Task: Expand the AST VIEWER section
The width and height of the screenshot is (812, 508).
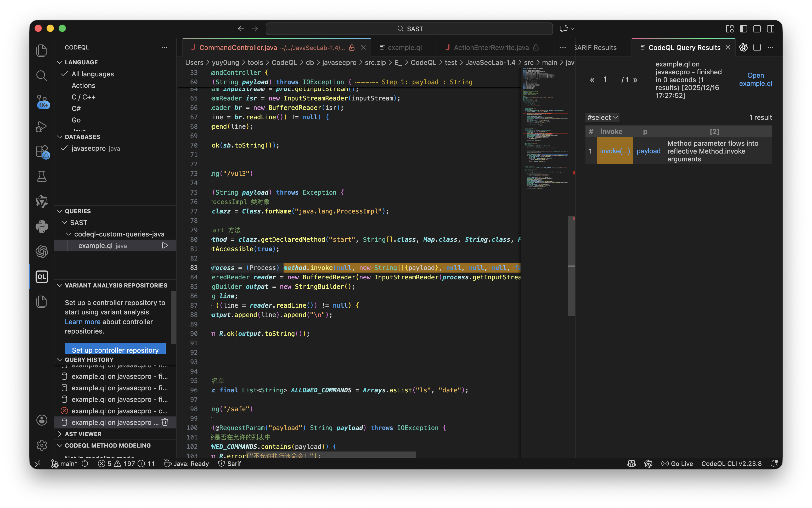Action: point(83,434)
